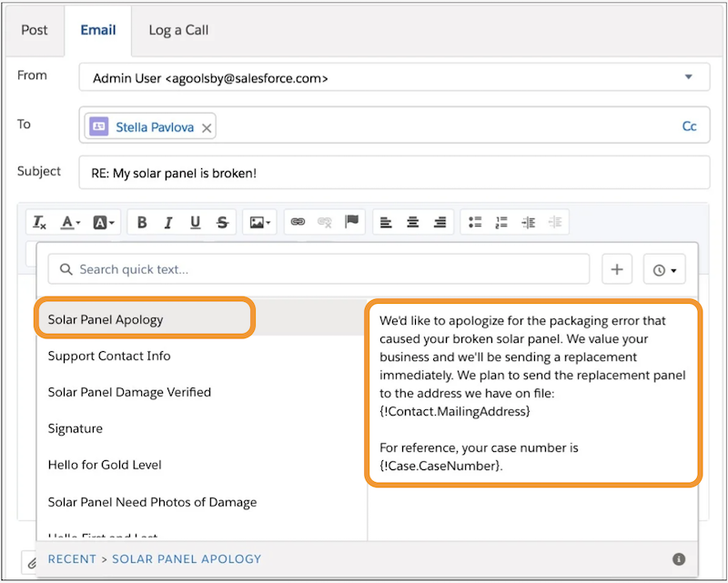Open the Log a Call tab
The width and height of the screenshot is (728, 583).
pyautogui.click(x=178, y=30)
